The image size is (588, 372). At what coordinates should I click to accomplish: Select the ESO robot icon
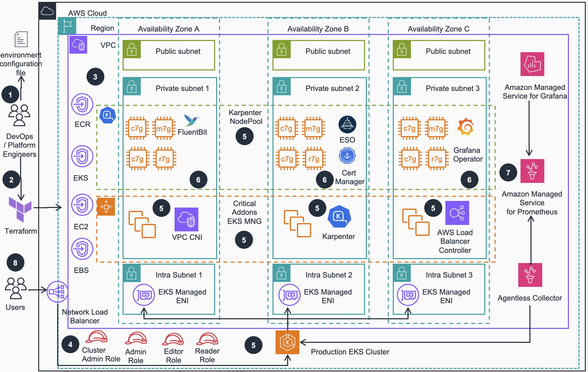347,124
